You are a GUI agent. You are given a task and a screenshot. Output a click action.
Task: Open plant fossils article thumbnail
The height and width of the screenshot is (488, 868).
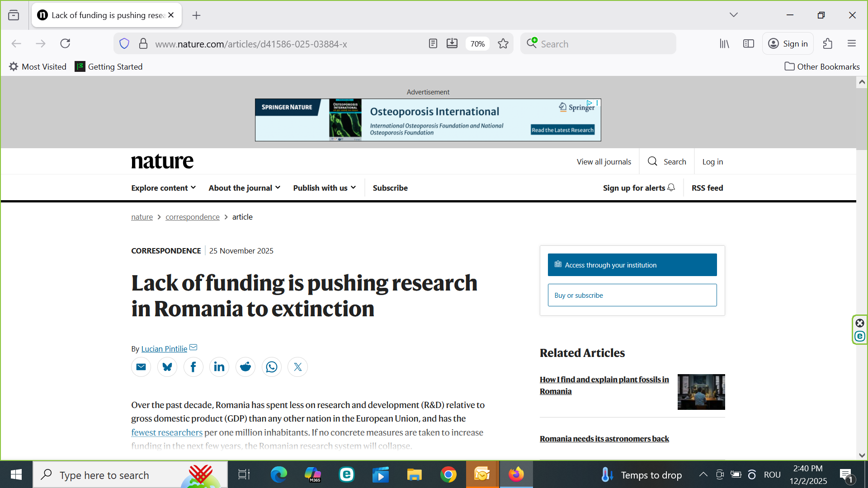pyautogui.click(x=701, y=392)
